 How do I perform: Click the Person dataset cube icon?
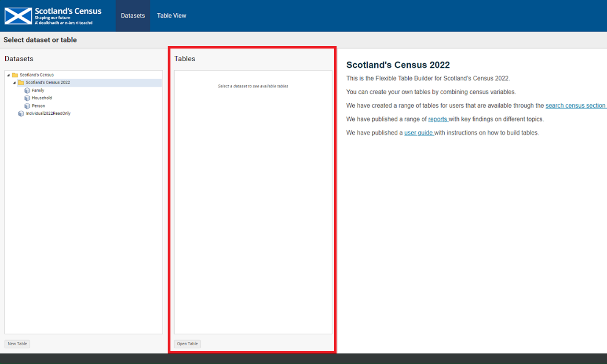(x=27, y=106)
